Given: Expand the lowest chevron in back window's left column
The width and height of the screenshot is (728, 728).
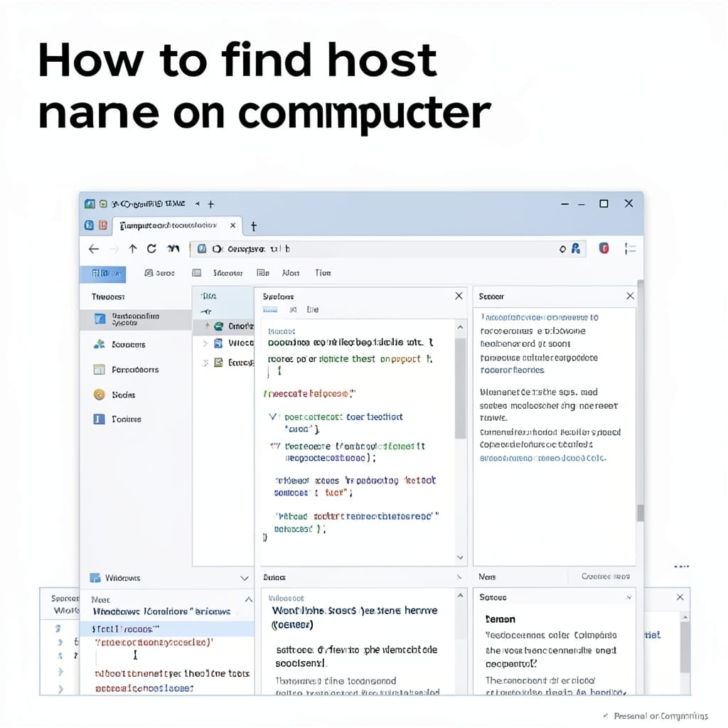Looking at the screenshot, I should 60,690.
